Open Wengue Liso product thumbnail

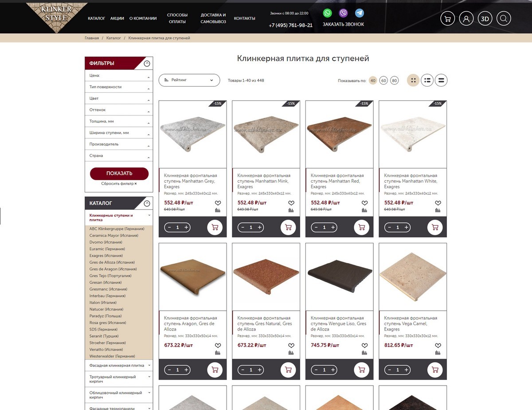tap(339, 277)
